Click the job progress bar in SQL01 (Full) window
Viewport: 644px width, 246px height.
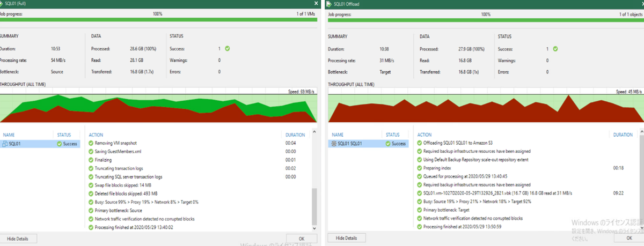pyautogui.click(x=158, y=20)
